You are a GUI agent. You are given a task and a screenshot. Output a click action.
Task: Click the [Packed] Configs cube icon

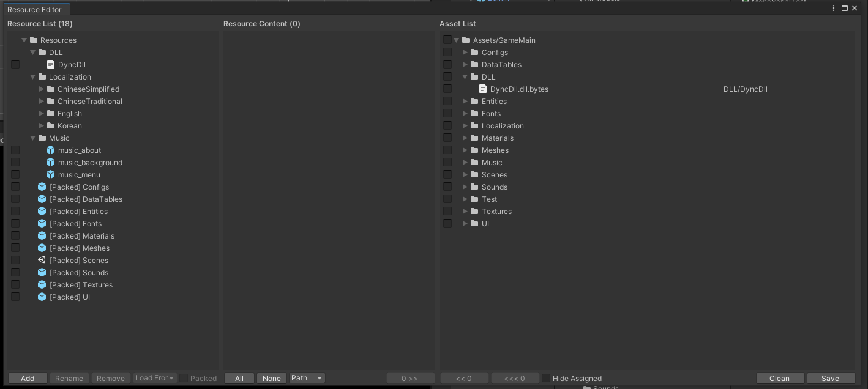click(x=42, y=187)
